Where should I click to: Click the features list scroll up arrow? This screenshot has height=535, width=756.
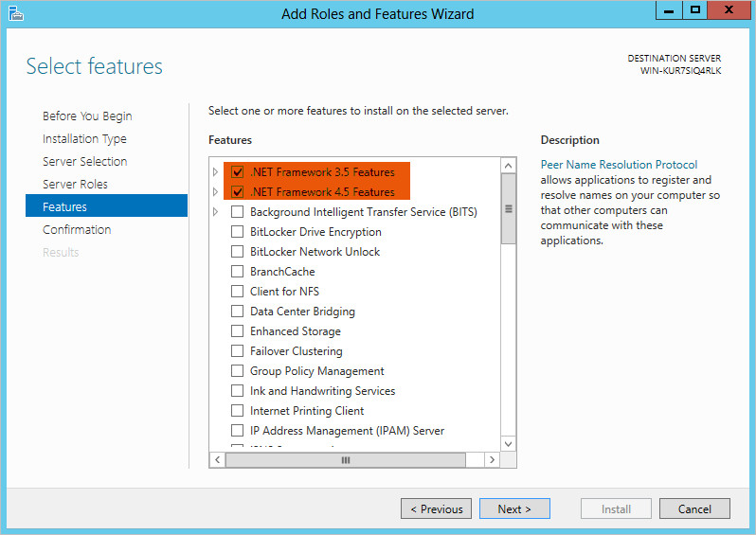[x=509, y=167]
